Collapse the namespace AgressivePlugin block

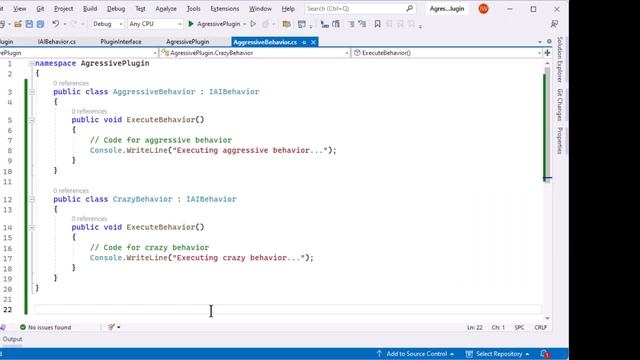coord(31,64)
